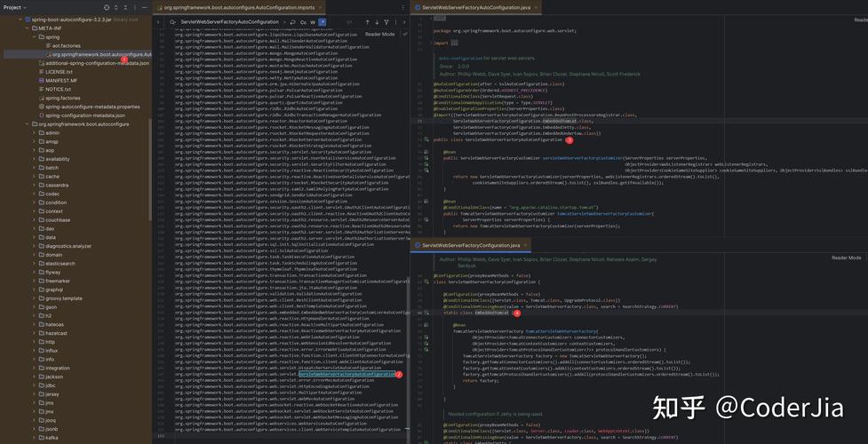868x444 pixels.
Task: Click the Project panel vertical scrollbar
Action: click(x=150, y=169)
